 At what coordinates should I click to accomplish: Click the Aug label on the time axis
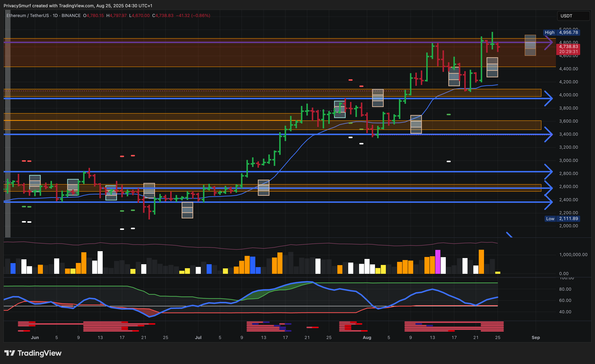click(x=367, y=337)
